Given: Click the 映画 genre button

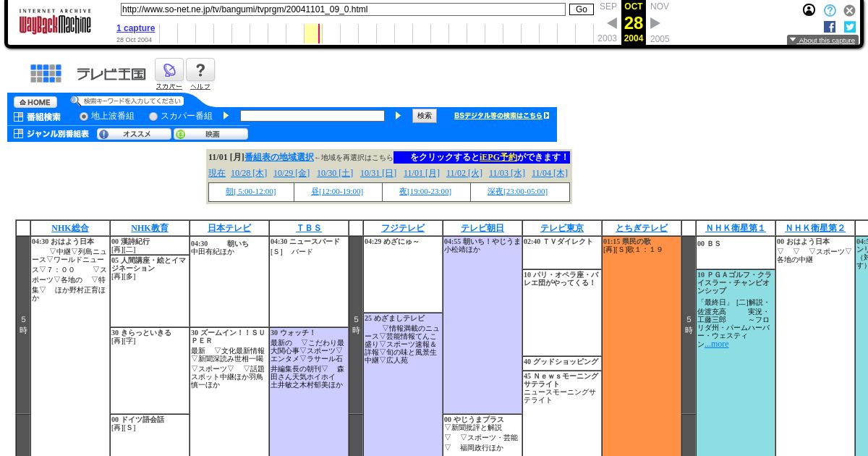Looking at the screenshot, I should [211, 134].
